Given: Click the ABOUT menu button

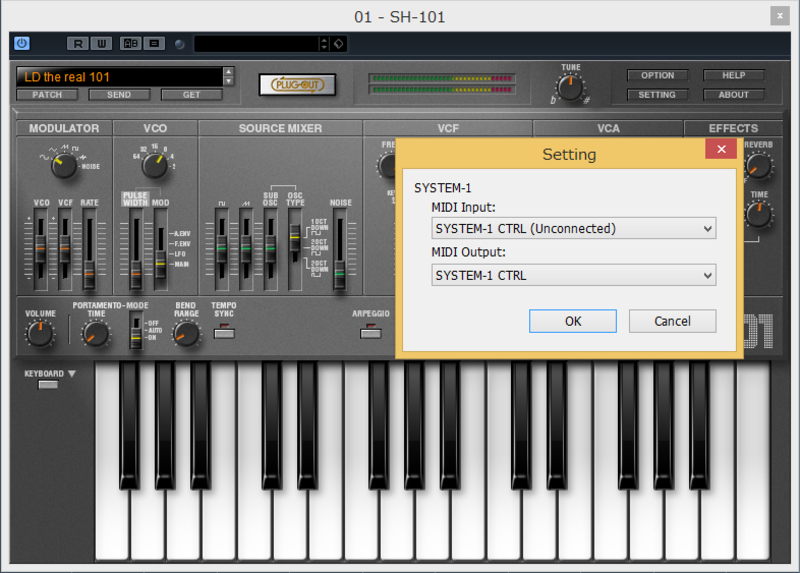Looking at the screenshot, I should (x=734, y=95).
